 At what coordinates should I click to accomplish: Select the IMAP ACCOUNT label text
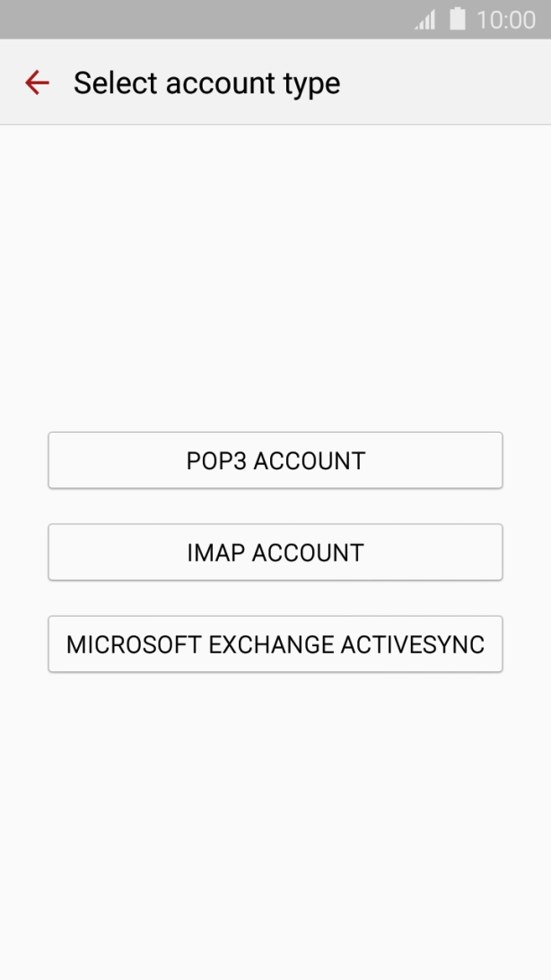coord(275,552)
